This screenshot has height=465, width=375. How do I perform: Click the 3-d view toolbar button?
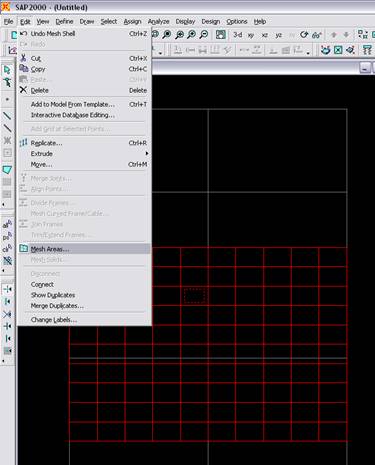[237, 34]
